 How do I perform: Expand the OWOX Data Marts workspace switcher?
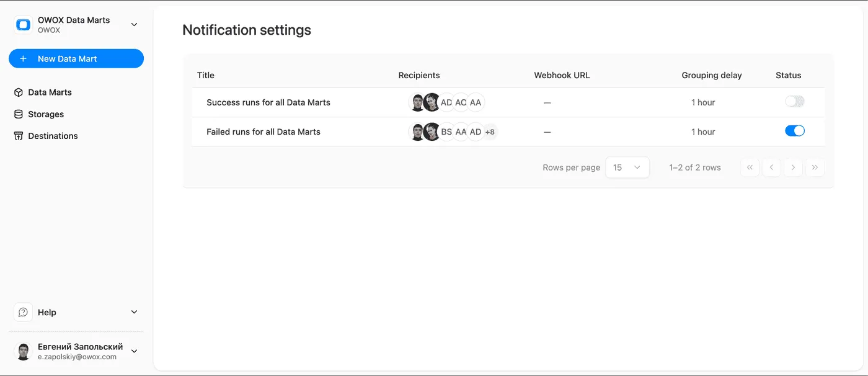click(x=134, y=24)
